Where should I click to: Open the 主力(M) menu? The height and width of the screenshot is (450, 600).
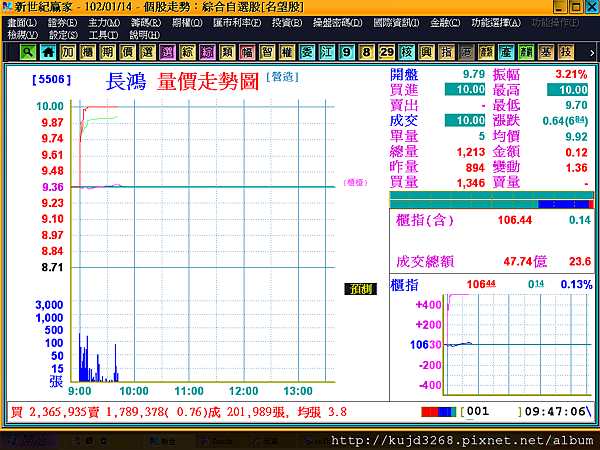[104, 23]
